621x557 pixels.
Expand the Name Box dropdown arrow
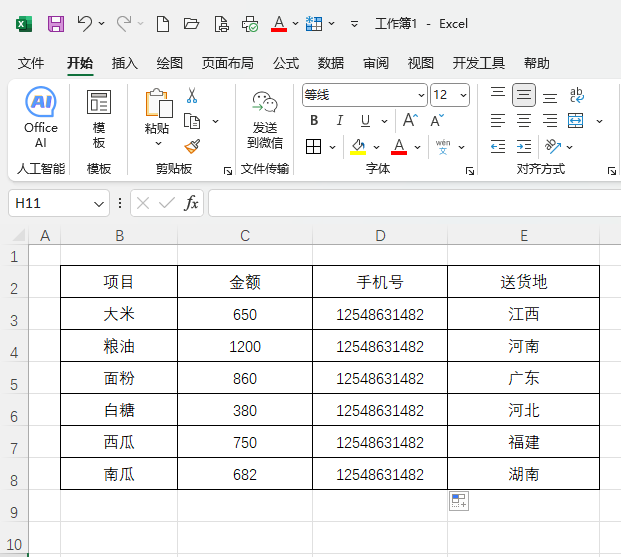(99, 204)
